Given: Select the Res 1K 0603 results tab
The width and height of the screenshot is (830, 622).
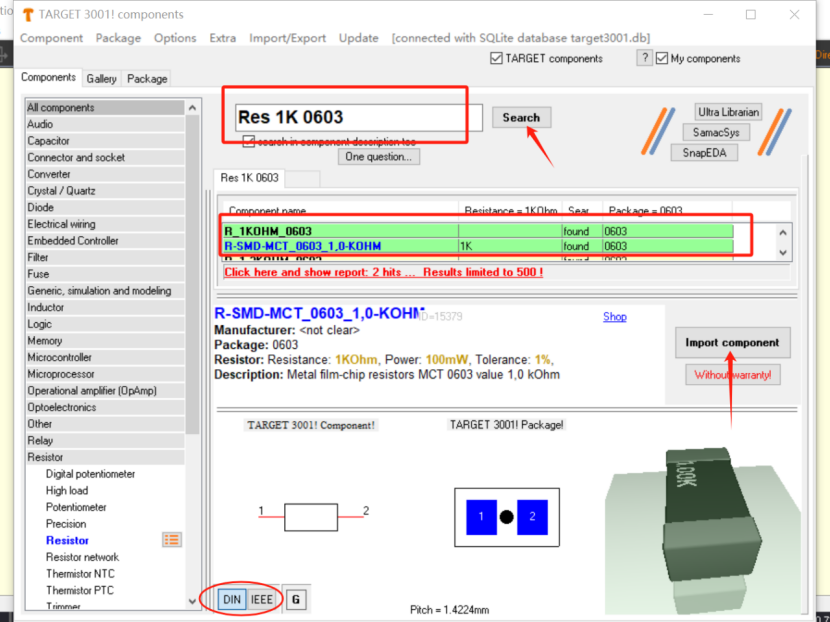Looking at the screenshot, I should (x=249, y=178).
